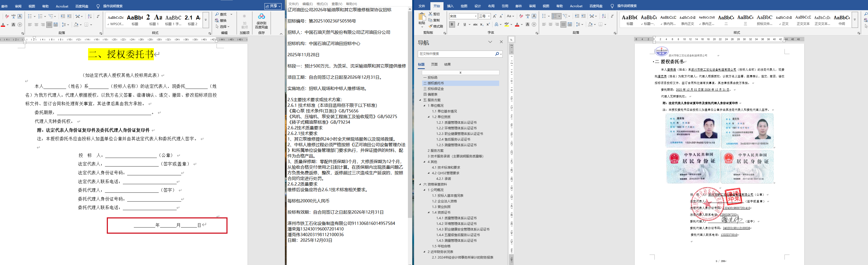Toggle center alignment in the right Word window
The height and width of the screenshot is (265, 868).
tap(551, 25)
